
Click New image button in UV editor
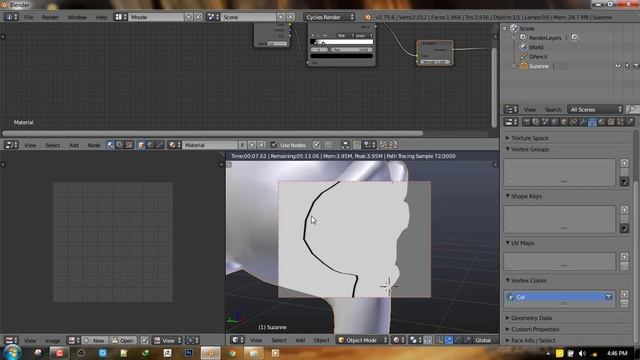click(x=95, y=340)
